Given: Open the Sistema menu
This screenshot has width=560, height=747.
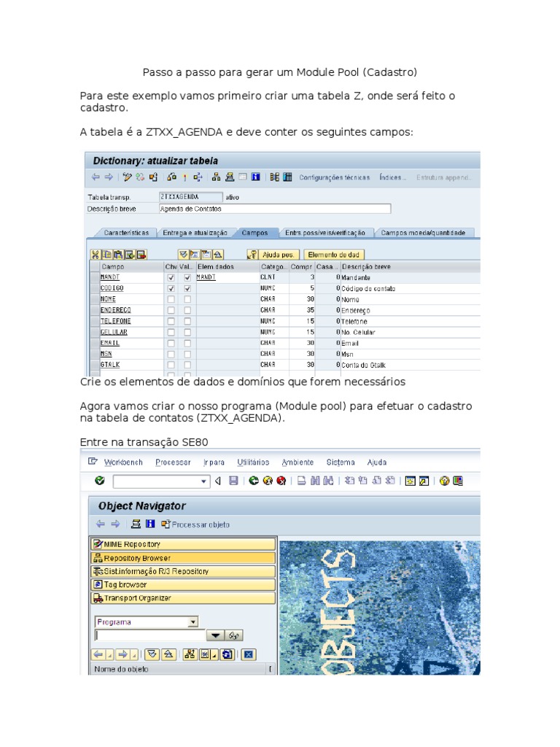Looking at the screenshot, I should [341, 462].
